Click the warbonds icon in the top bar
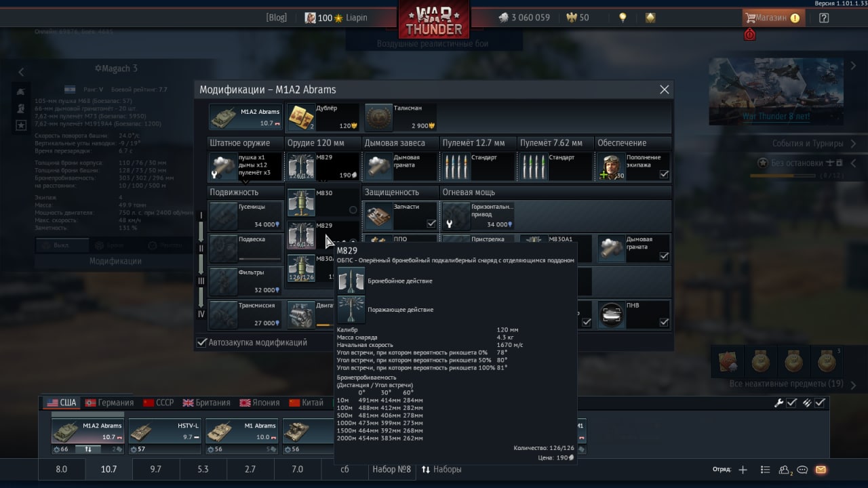 pos(650,18)
